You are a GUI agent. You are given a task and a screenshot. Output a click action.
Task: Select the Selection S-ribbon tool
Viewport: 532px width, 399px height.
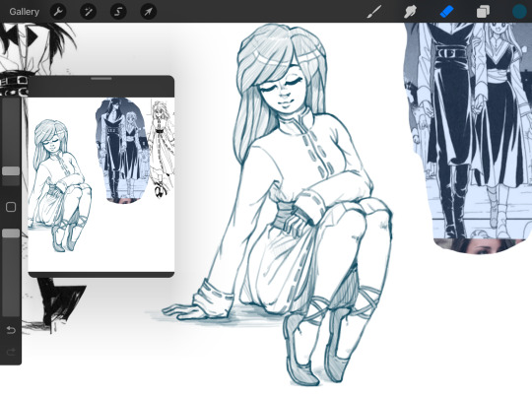point(118,12)
